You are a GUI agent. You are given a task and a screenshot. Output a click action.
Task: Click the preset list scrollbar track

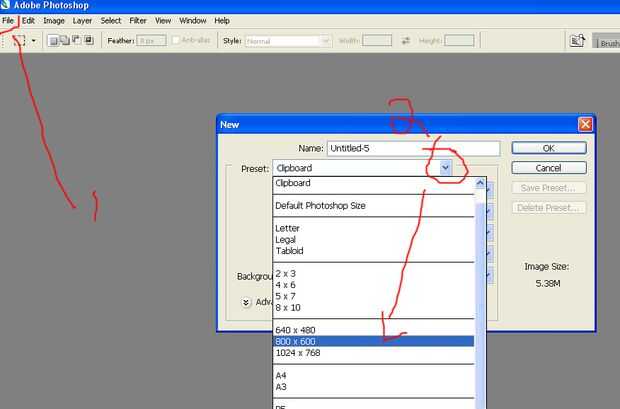(480, 299)
